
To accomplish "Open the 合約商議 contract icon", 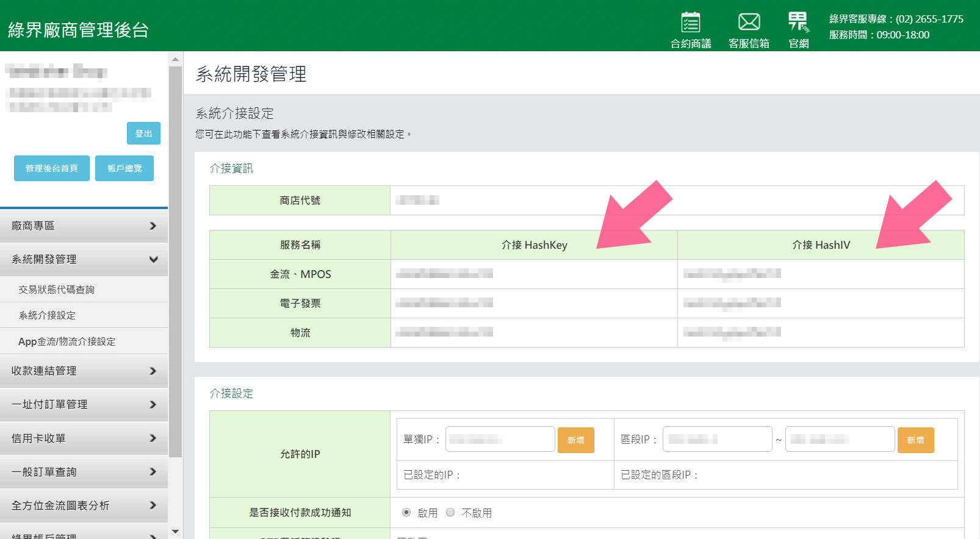I will (691, 29).
